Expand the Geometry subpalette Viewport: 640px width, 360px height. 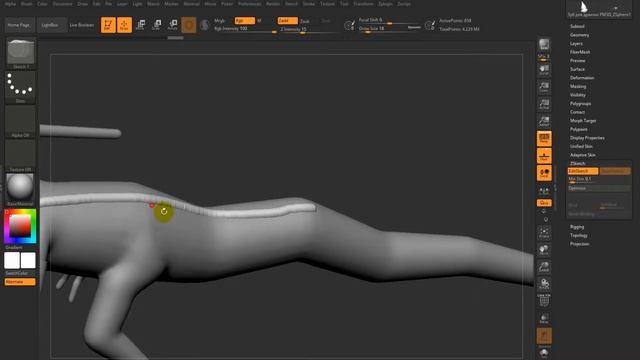580,35
